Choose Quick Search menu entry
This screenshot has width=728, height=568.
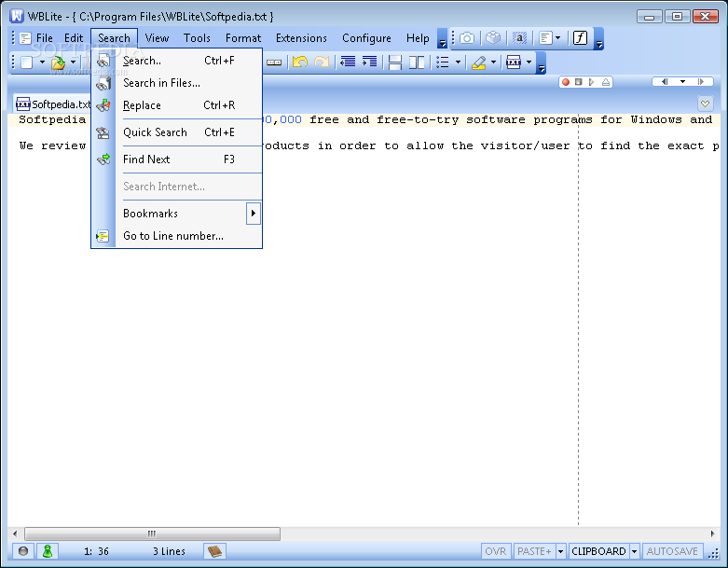click(177, 132)
